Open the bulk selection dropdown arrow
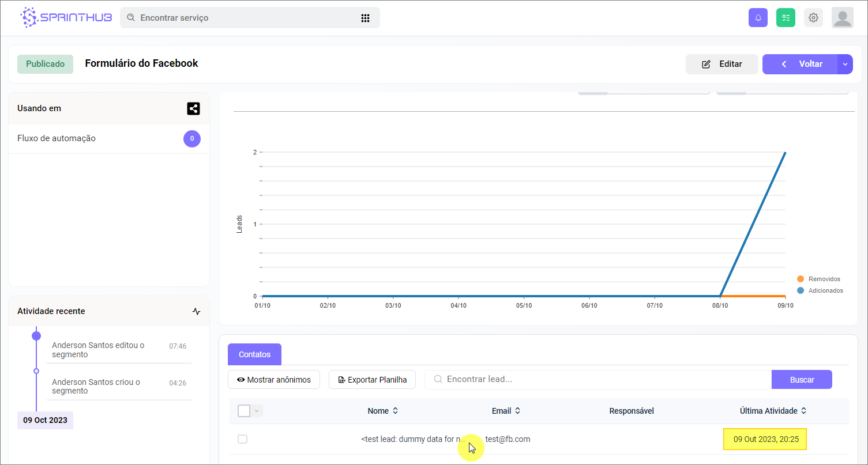 [x=257, y=411]
